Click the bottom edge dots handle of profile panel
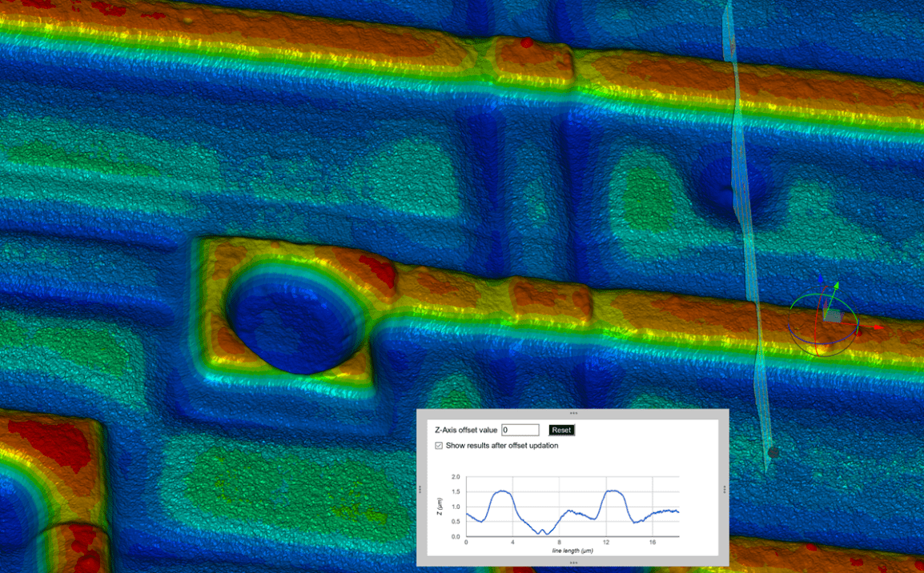924x573 pixels. 572,563
